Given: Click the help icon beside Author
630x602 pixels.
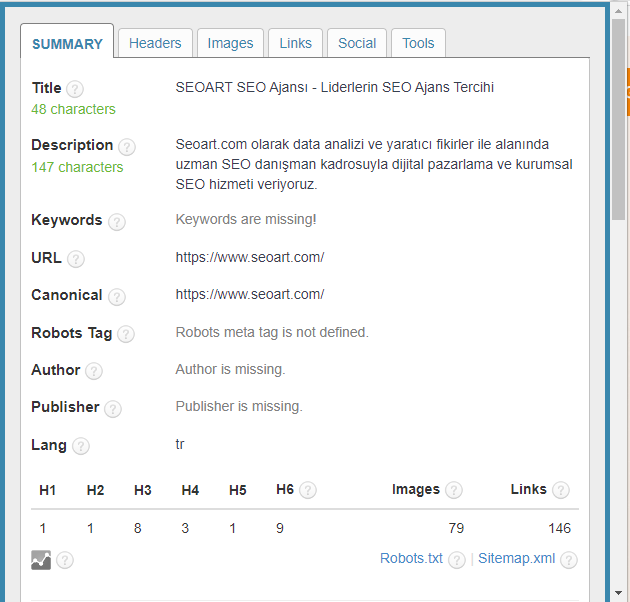Looking at the screenshot, I should [94, 371].
